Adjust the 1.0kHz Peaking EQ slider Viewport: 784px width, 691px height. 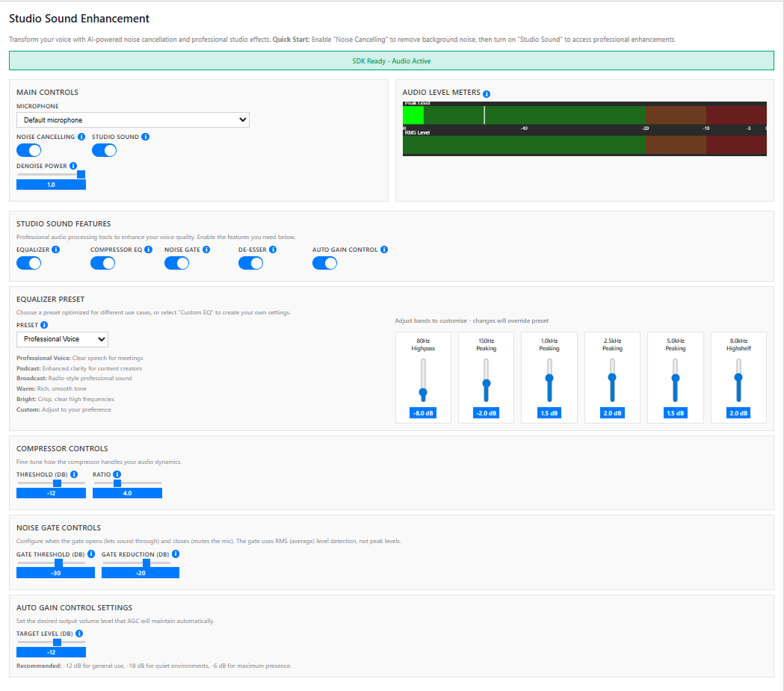point(549,380)
